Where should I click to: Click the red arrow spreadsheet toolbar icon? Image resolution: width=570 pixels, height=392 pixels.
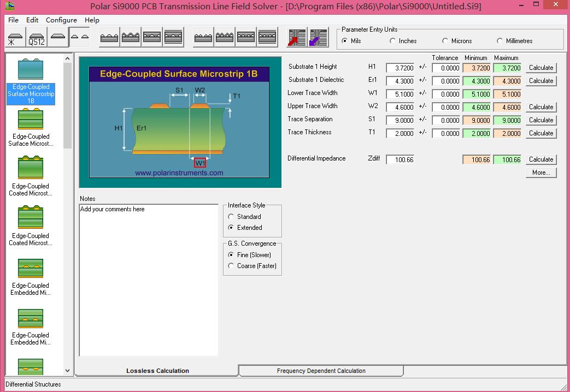click(297, 38)
